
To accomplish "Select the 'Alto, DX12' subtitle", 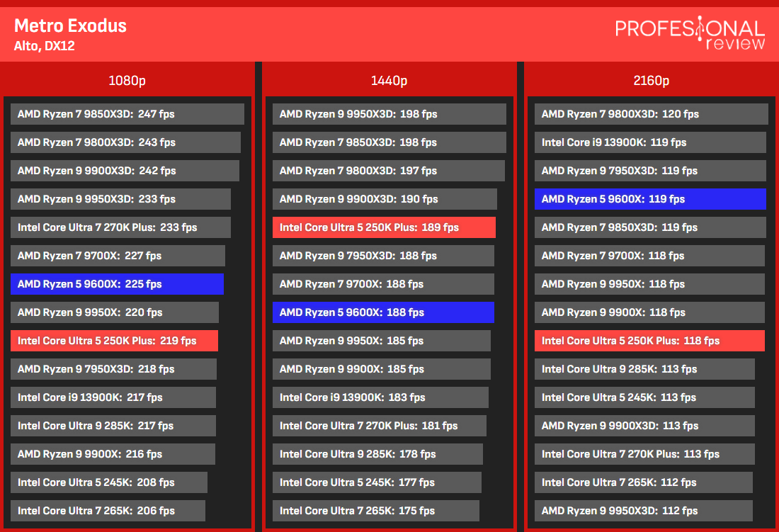I will pos(44,46).
